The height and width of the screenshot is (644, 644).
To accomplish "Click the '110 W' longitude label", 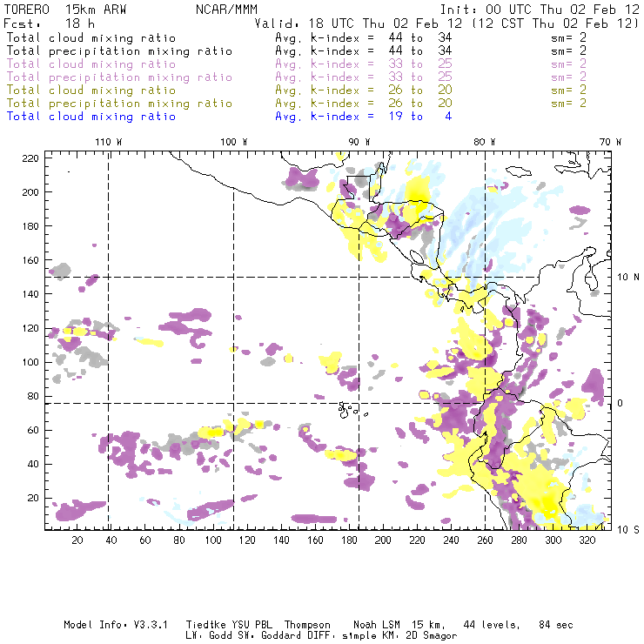I will 109,142.
